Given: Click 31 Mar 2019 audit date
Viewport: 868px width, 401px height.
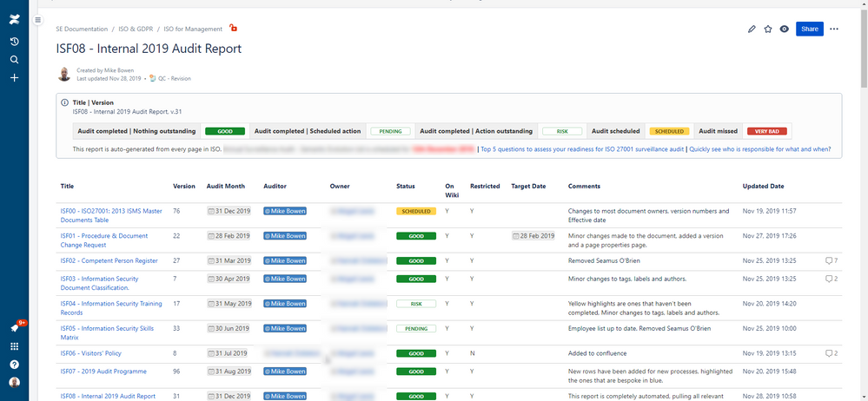Looking at the screenshot, I should pyautogui.click(x=229, y=260).
